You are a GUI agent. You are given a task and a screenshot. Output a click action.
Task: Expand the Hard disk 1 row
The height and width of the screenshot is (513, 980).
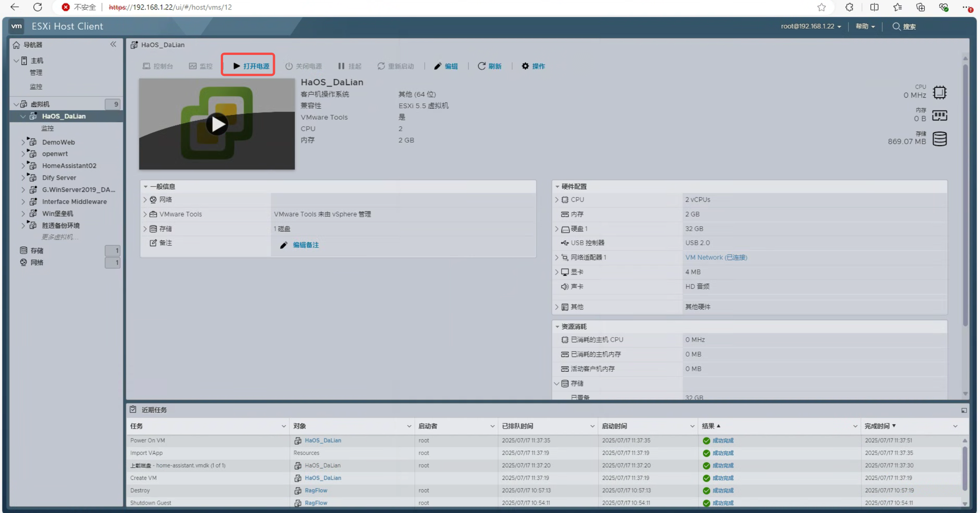point(557,229)
